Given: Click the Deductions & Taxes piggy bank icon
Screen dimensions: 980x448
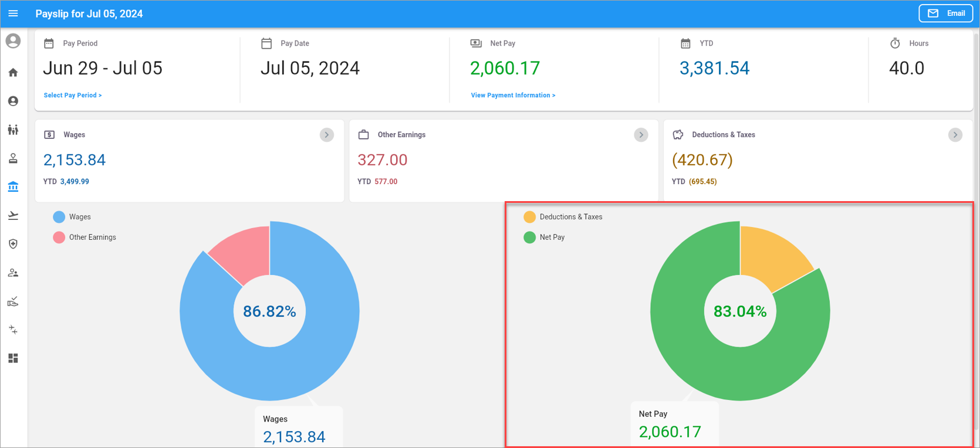Looking at the screenshot, I should pyautogui.click(x=678, y=135).
